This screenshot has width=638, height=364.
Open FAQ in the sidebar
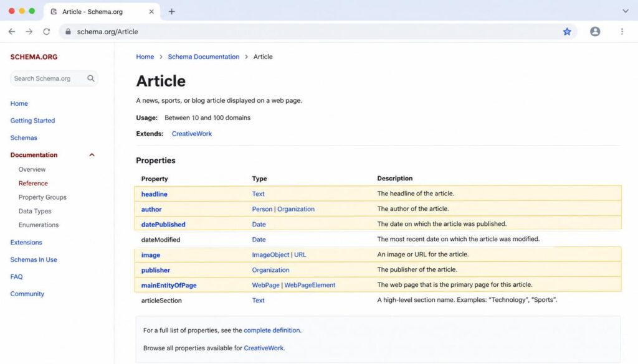point(17,277)
